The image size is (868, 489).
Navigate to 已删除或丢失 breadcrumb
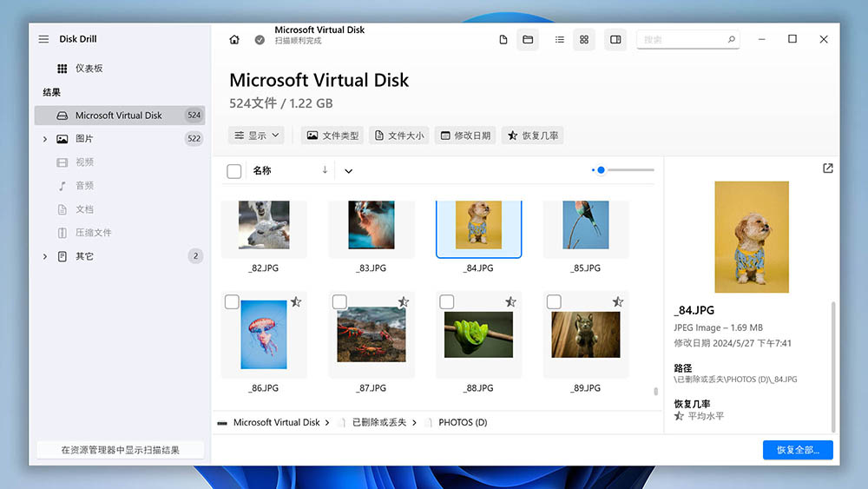tap(379, 422)
